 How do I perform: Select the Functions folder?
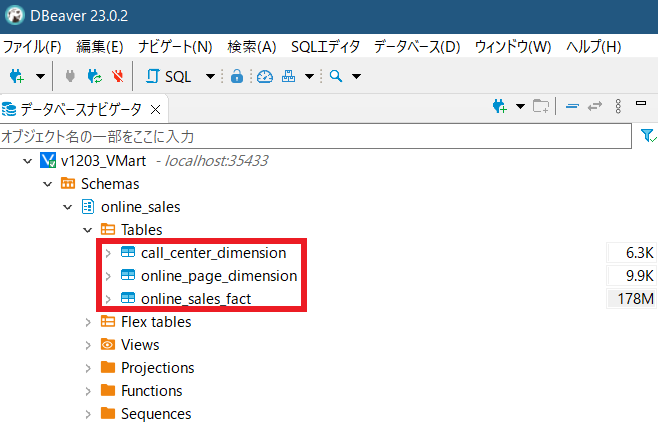point(151,391)
